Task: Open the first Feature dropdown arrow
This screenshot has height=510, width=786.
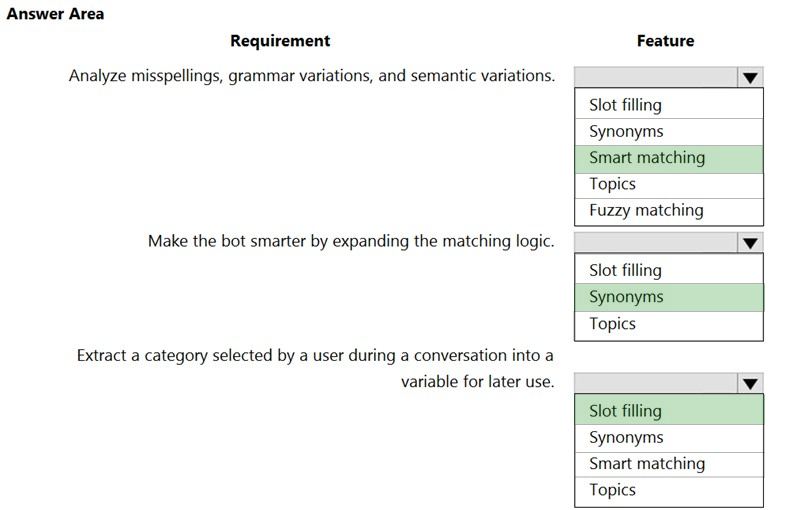Action: tap(750, 78)
